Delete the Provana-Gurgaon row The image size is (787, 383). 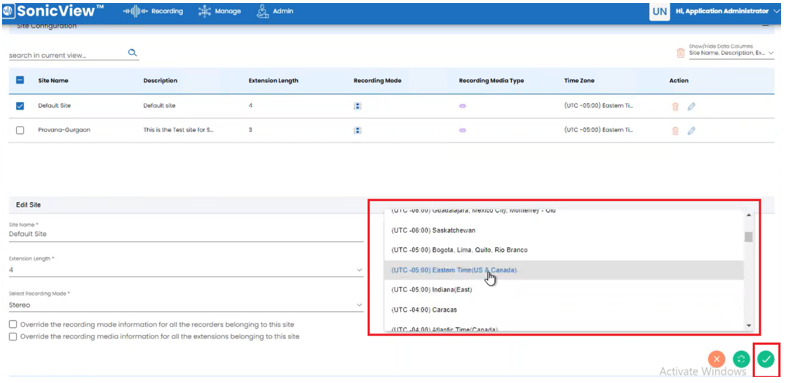[676, 131]
